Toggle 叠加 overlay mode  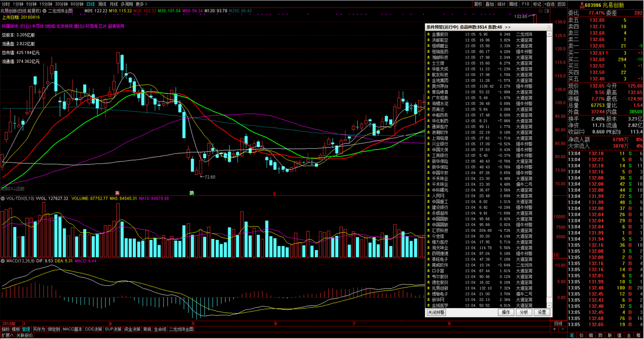click(490, 4)
